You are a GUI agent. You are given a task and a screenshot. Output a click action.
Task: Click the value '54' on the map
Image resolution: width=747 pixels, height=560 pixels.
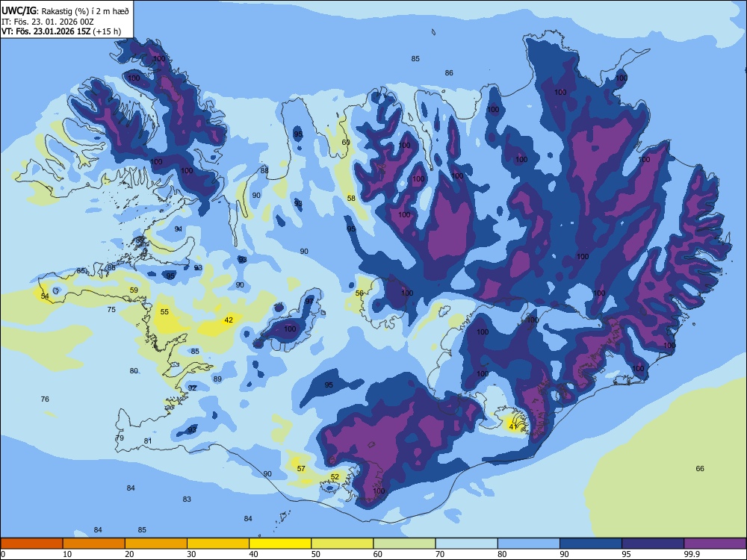tap(45, 296)
